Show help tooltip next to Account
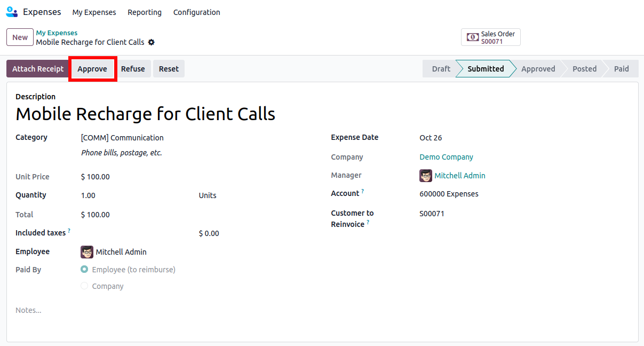 (x=363, y=191)
